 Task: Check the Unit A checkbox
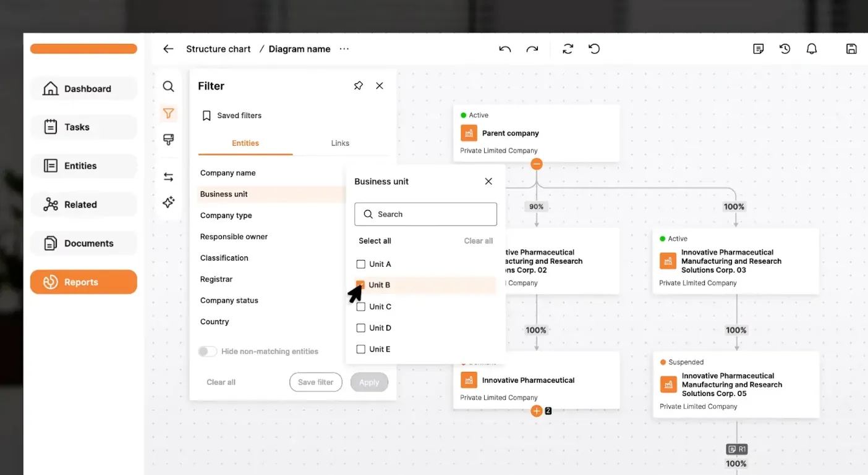pos(361,264)
